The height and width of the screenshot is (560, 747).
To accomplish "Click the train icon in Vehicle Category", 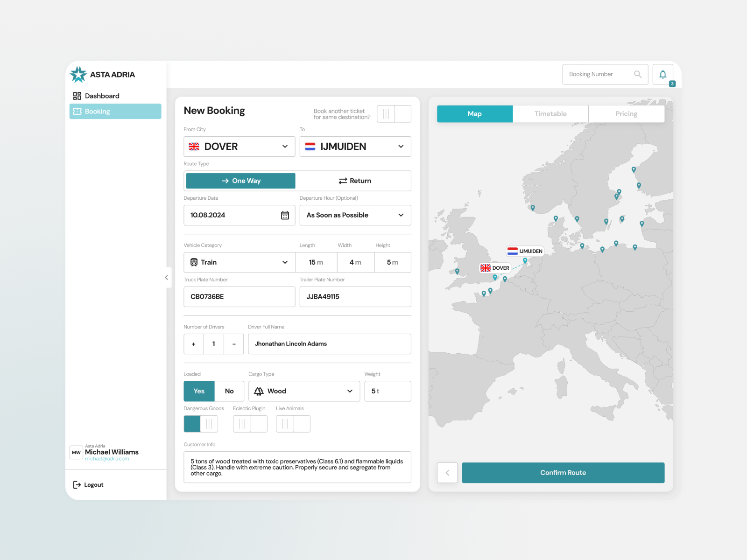I will (194, 262).
